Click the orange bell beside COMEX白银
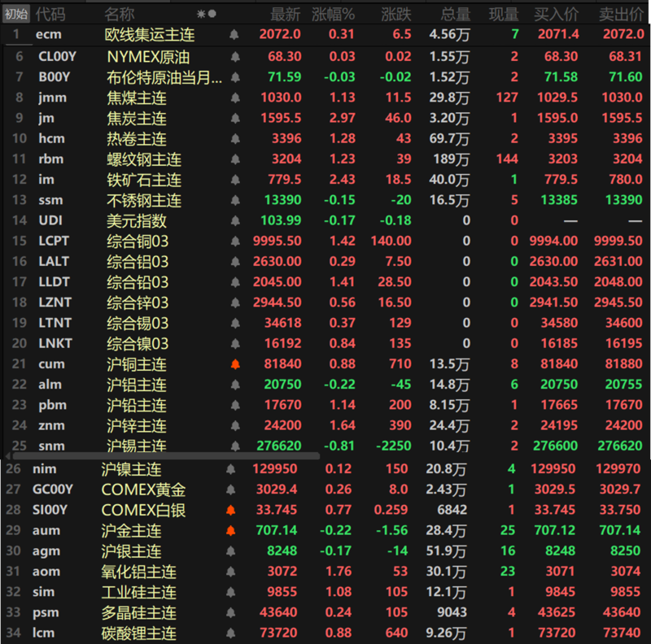Viewport: 651px width, 644px height. coord(231,510)
